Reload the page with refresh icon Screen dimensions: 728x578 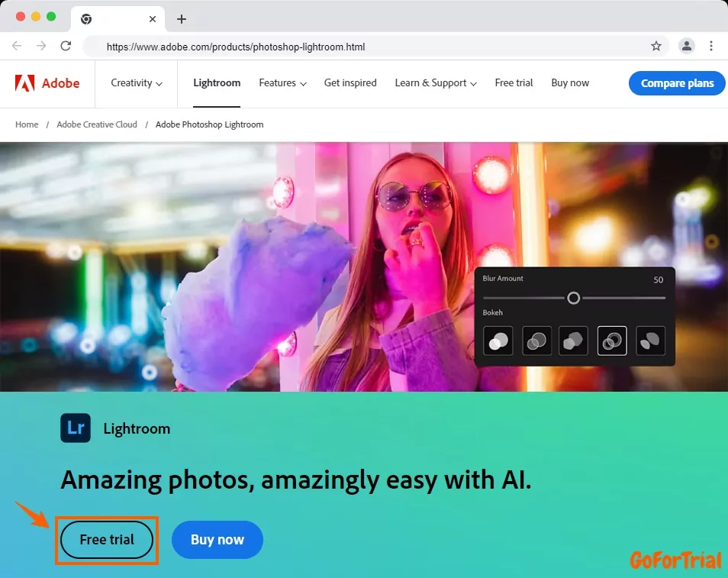(66, 46)
